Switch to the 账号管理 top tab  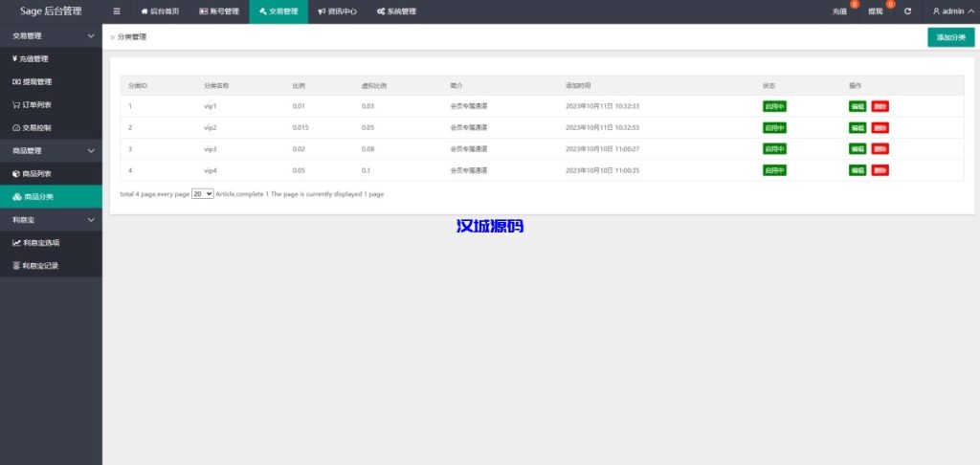coord(218,11)
